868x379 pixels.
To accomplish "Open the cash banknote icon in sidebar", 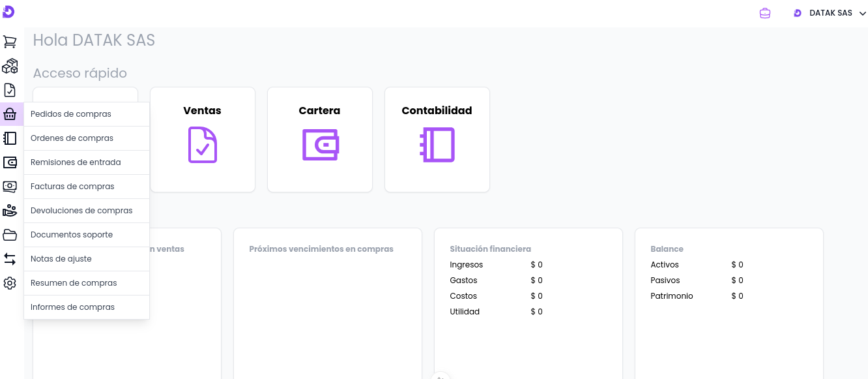I will pyautogui.click(x=10, y=187).
